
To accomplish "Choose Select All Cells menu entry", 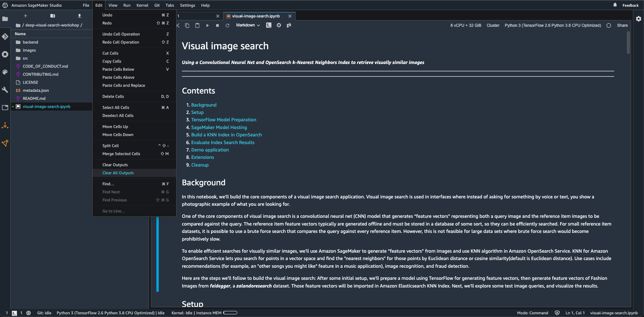I will [x=134, y=108].
